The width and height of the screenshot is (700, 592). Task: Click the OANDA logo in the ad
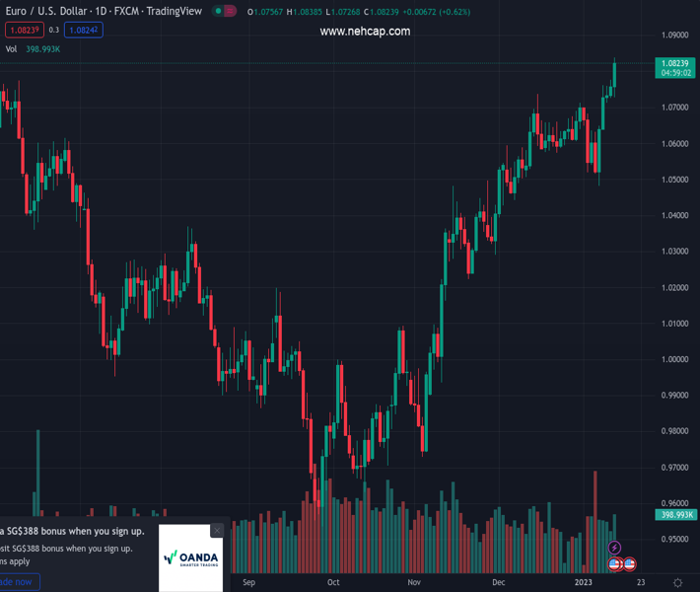click(190, 557)
